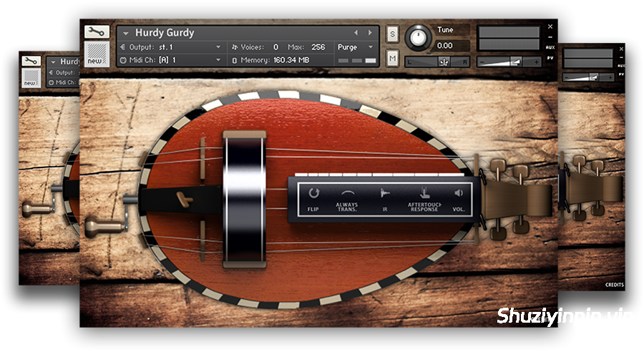Open AFTERTOUCH RESPONSE setting
The height and width of the screenshot is (352, 644).
point(424,200)
